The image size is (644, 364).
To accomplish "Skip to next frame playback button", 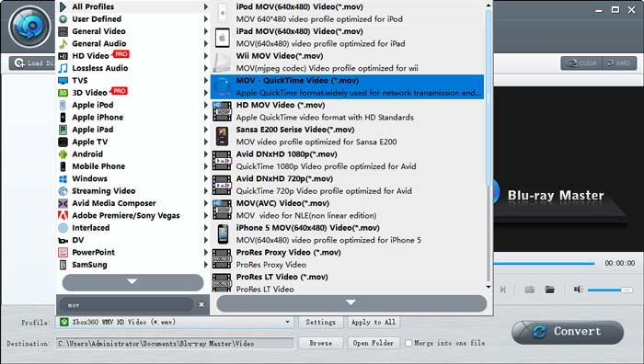I will click(x=502, y=290).
